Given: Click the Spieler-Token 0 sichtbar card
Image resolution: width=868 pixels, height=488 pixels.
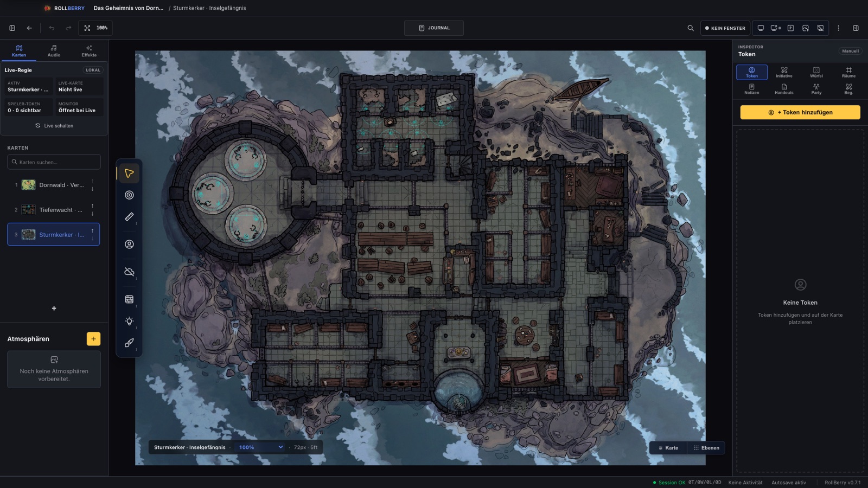Looking at the screenshot, I should point(28,107).
